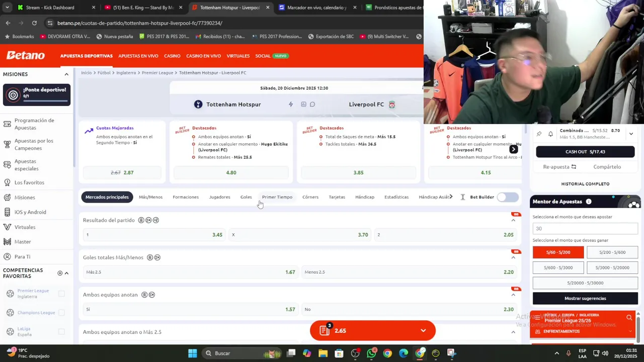Toggle the Bet Builder switch
Viewport: 644px width, 362px height.
click(508, 197)
